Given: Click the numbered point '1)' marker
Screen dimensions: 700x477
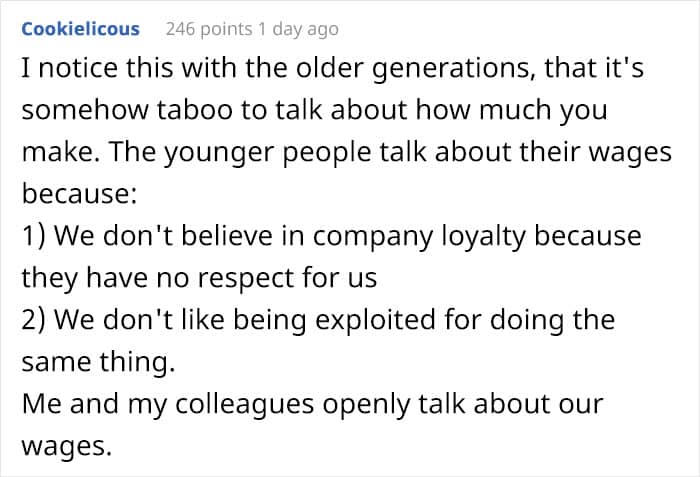Looking at the screenshot, I should pos(33,236).
